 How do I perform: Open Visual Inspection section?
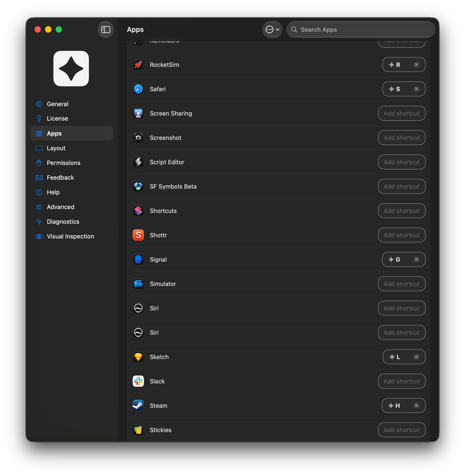click(71, 236)
